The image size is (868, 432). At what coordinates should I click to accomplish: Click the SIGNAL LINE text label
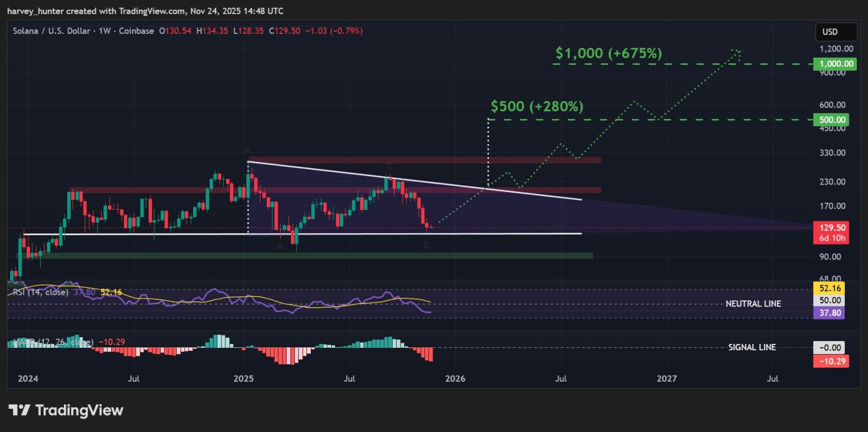click(752, 347)
